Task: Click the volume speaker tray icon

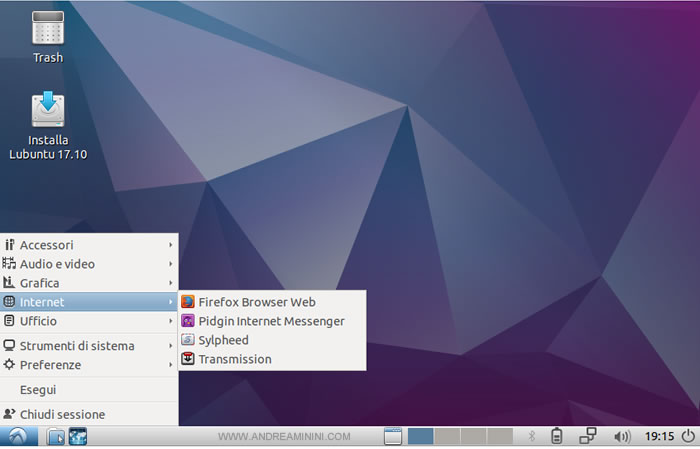Action: (x=621, y=436)
